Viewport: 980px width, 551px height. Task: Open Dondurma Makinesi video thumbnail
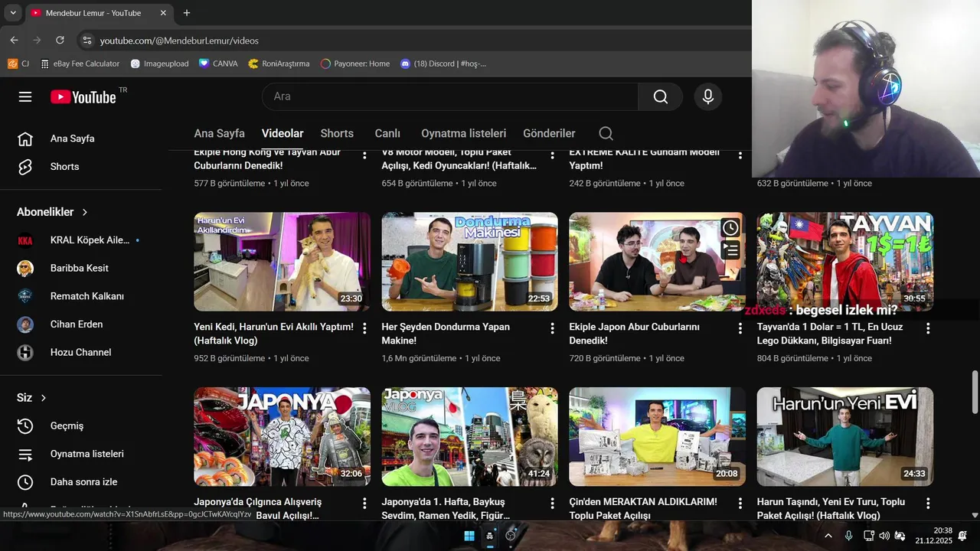[x=469, y=262]
